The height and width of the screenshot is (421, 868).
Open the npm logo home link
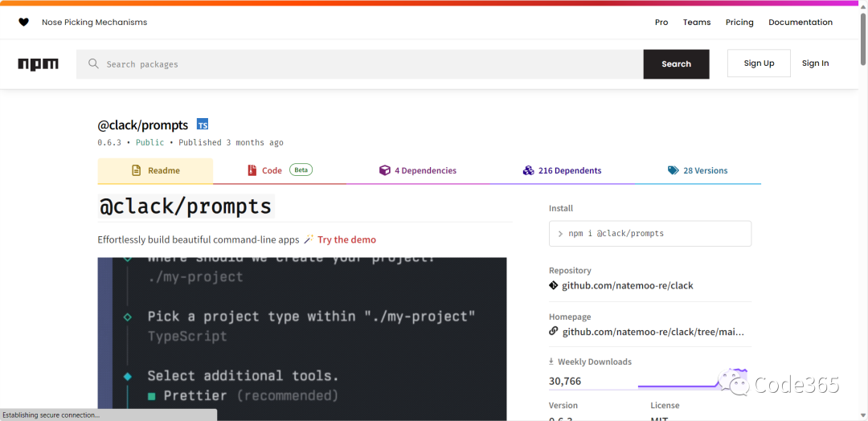pyautogui.click(x=39, y=64)
